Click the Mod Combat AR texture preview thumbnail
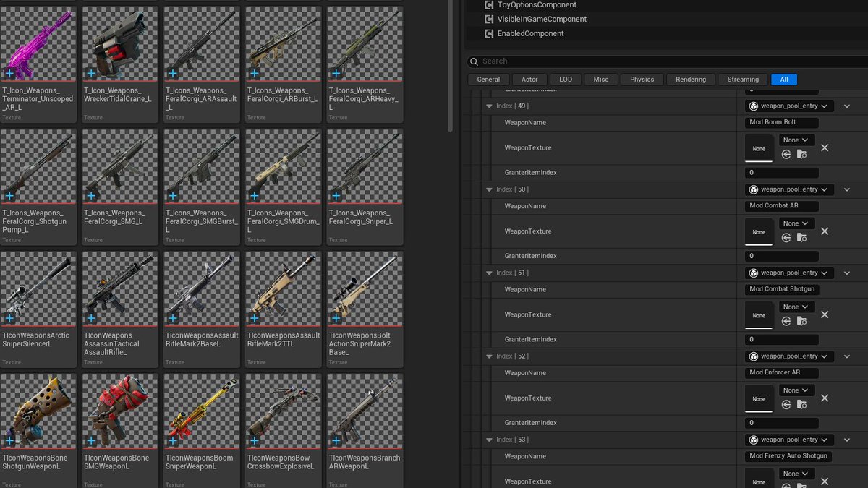Screen dimensions: 868x488 coord(759,231)
